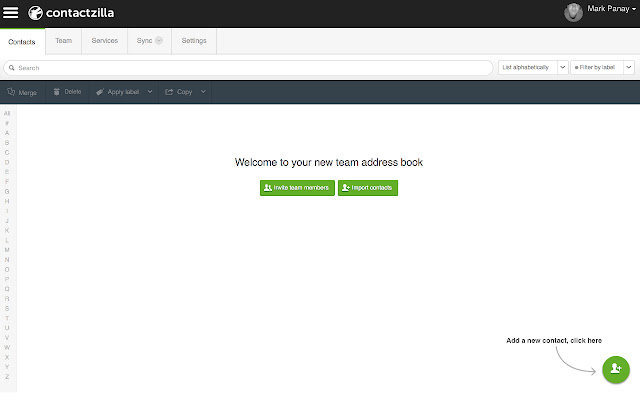Show All contacts in the alphabet index

7,113
